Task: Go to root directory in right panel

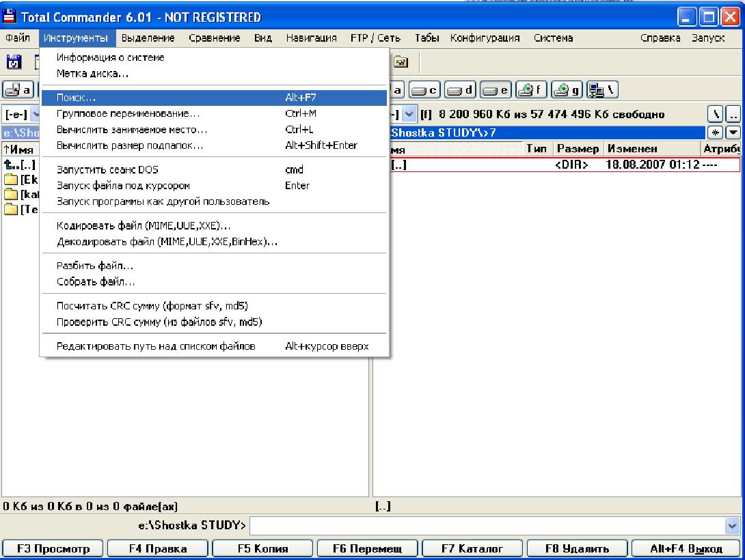Action: click(x=715, y=114)
